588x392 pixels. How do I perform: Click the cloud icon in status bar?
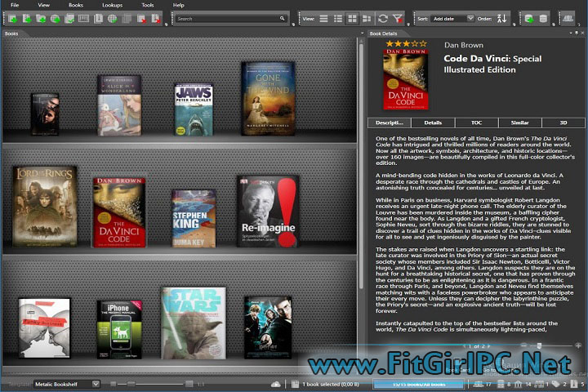pyautogui.click(x=276, y=383)
